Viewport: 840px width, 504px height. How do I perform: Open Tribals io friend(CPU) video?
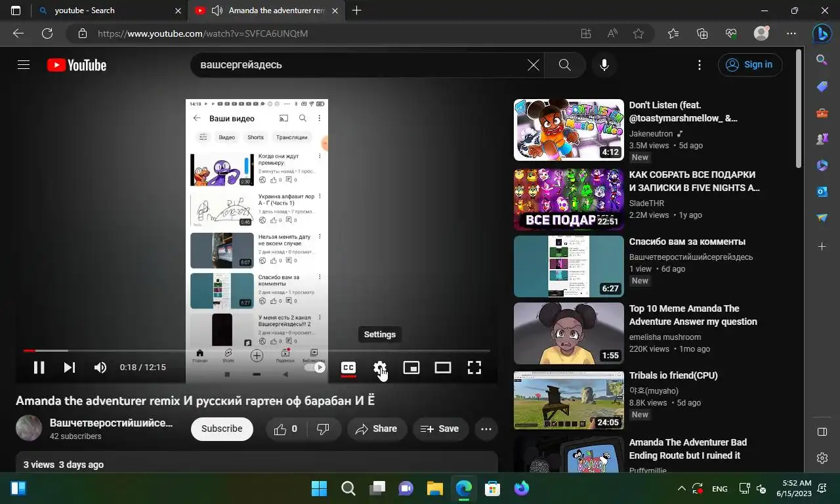673,375
